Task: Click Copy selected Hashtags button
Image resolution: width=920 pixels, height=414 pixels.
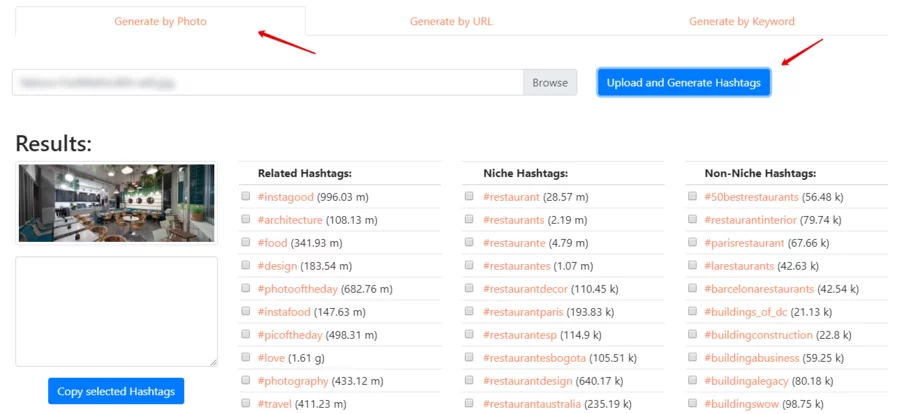Action: 116,392
